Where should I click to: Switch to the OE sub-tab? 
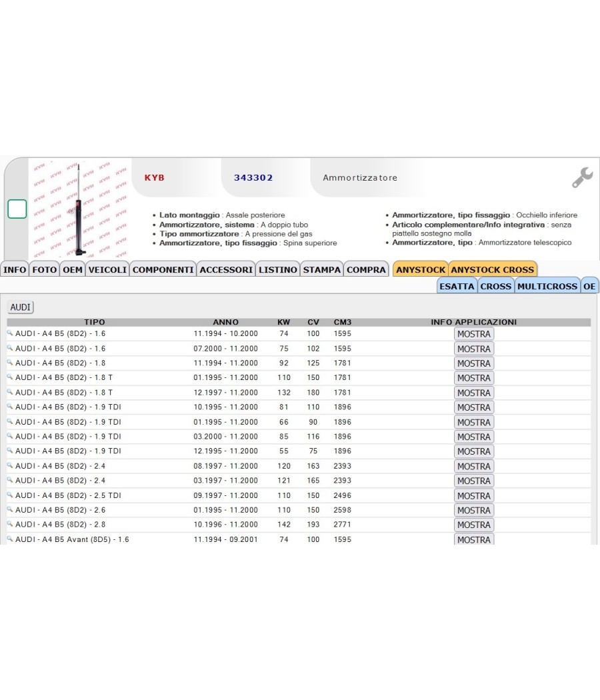pos(589,286)
